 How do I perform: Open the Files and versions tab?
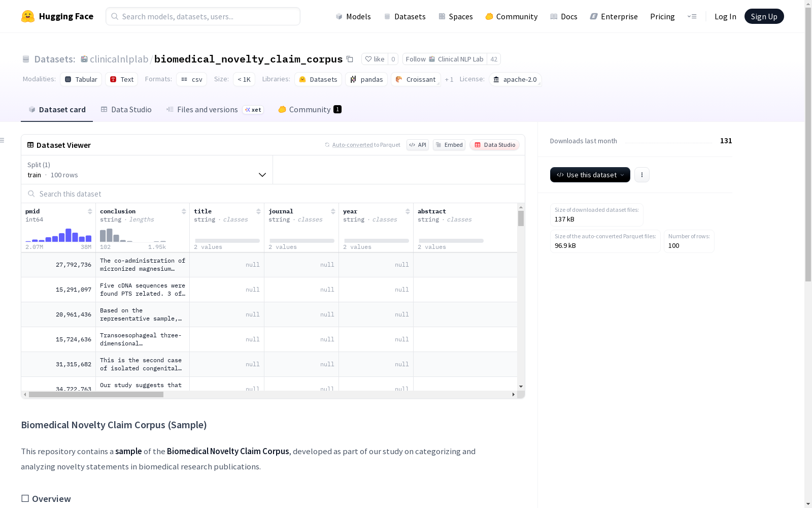click(215, 110)
